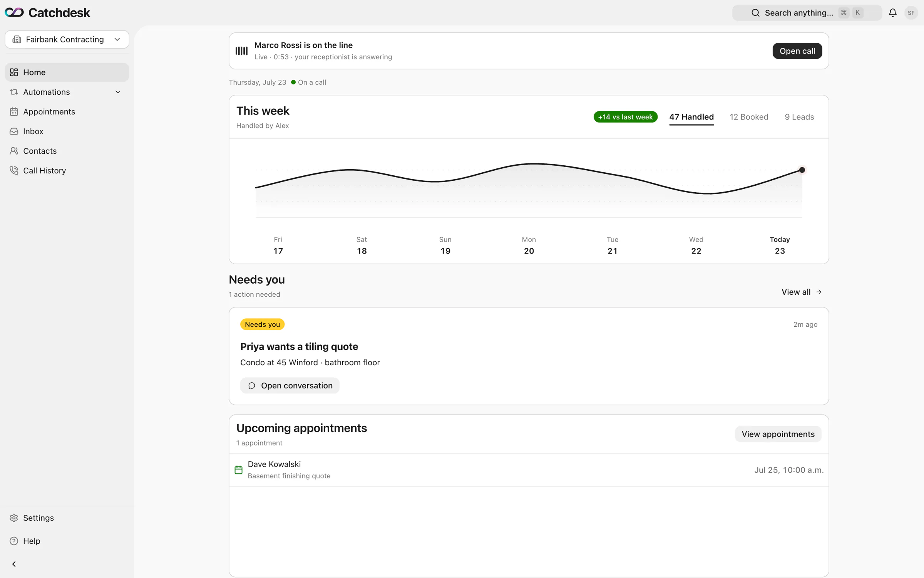Switch to the 12 Booked tab
This screenshot has height=578, width=924.
pyautogui.click(x=749, y=117)
